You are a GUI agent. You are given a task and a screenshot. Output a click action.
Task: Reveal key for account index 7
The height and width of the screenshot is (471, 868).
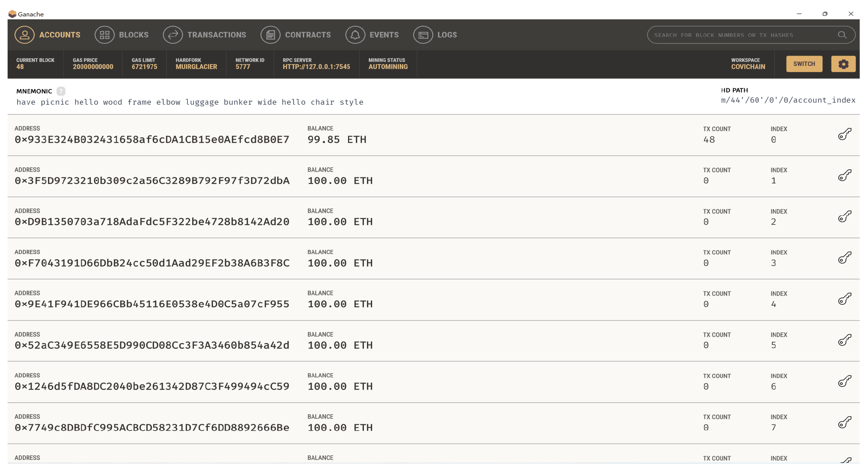pos(845,422)
